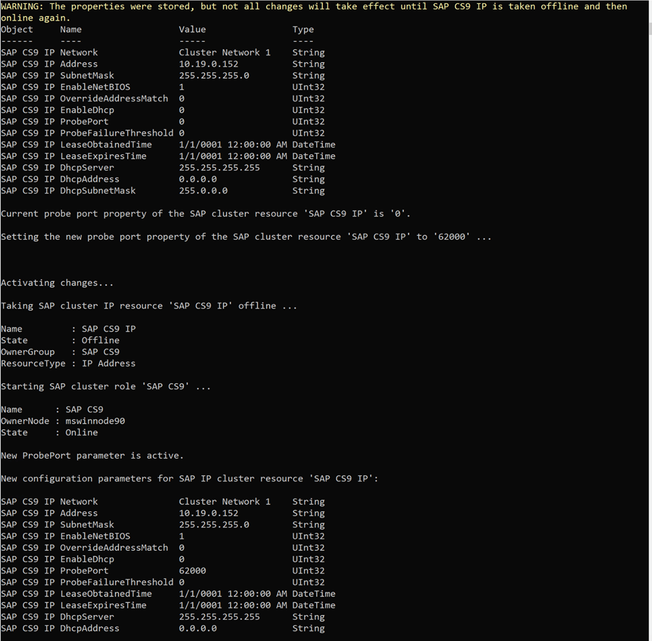The height and width of the screenshot is (641, 652).
Task: Click 'Current probe port property' status line
Action: click(205, 214)
